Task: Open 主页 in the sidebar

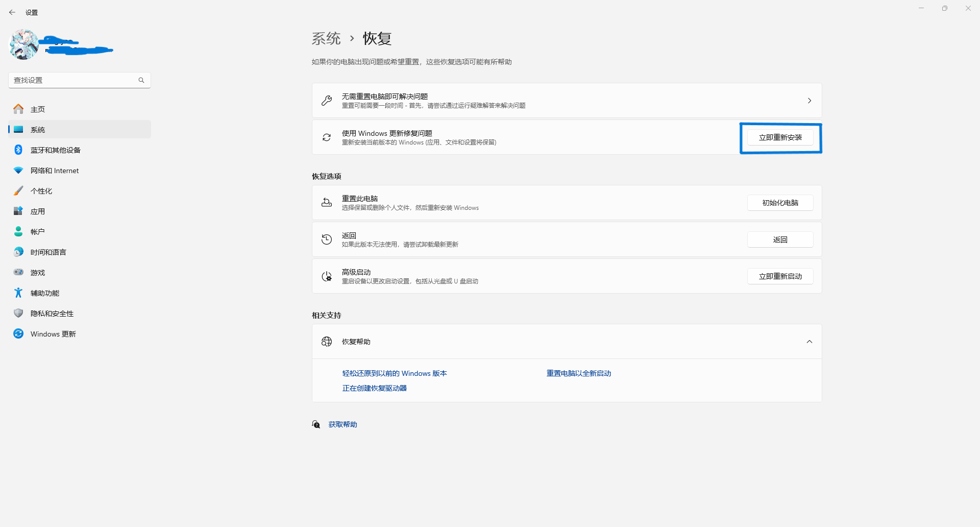Action: coord(80,109)
